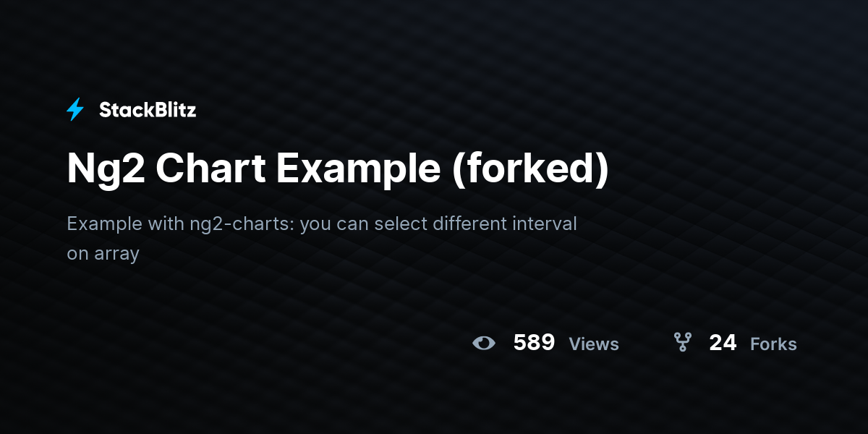Click the StackBlitz wordmark text
Viewport: 868px width, 434px height.
pyautogui.click(x=148, y=110)
